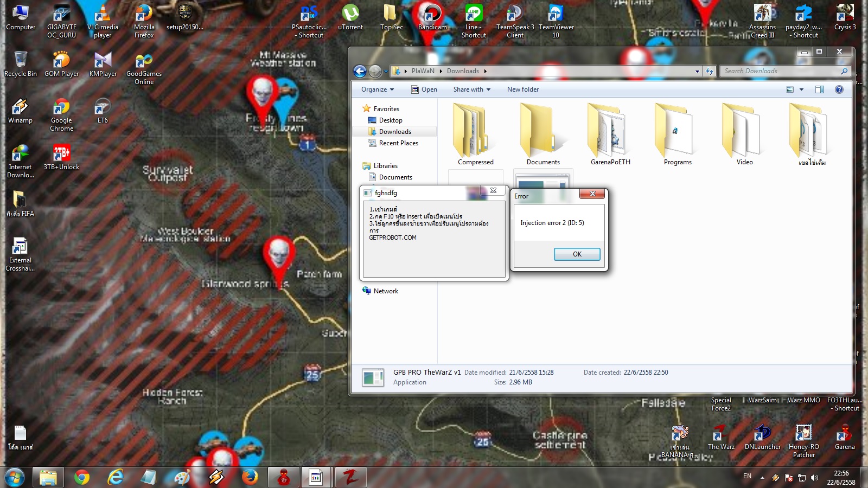Open the address bar history dropdown
The width and height of the screenshot is (868, 488).
pos(697,71)
